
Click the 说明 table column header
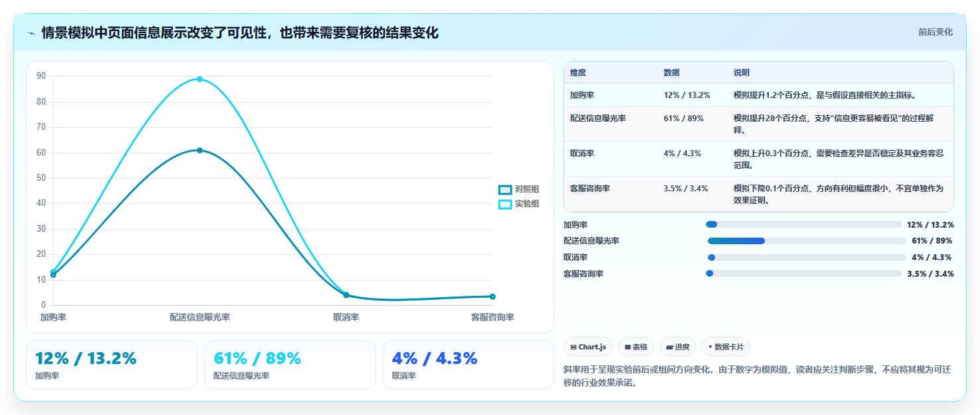pyautogui.click(x=742, y=73)
